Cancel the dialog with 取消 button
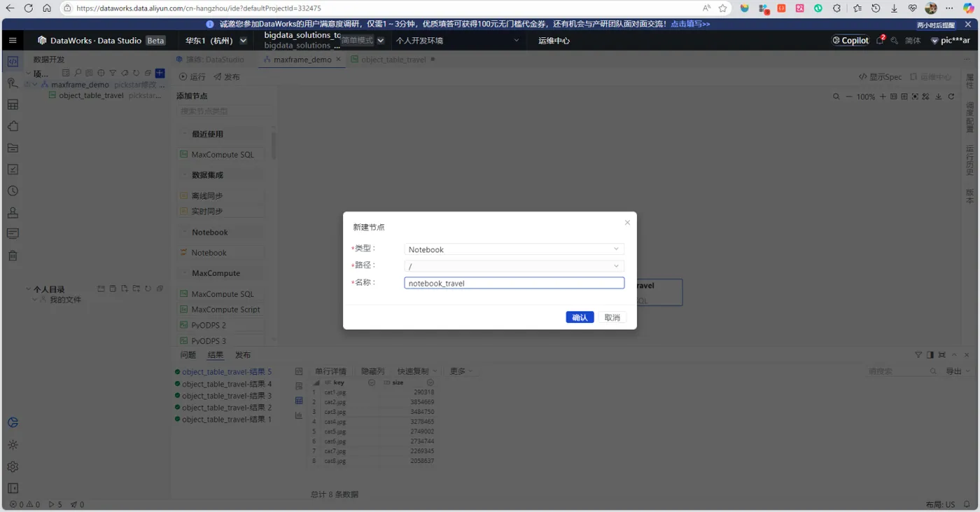This screenshot has height=512, width=980. [612, 317]
